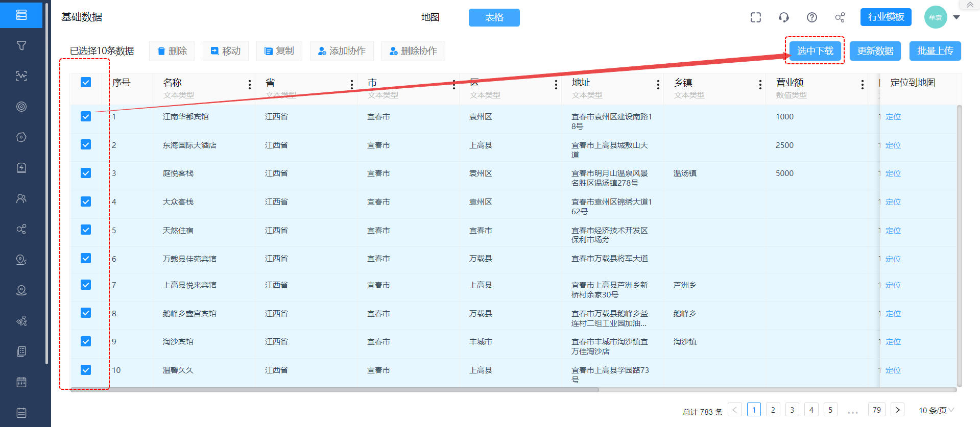Uncheck the row for 东海国际大酒店
This screenshot has width=980, height=427.
click(86, 144)
